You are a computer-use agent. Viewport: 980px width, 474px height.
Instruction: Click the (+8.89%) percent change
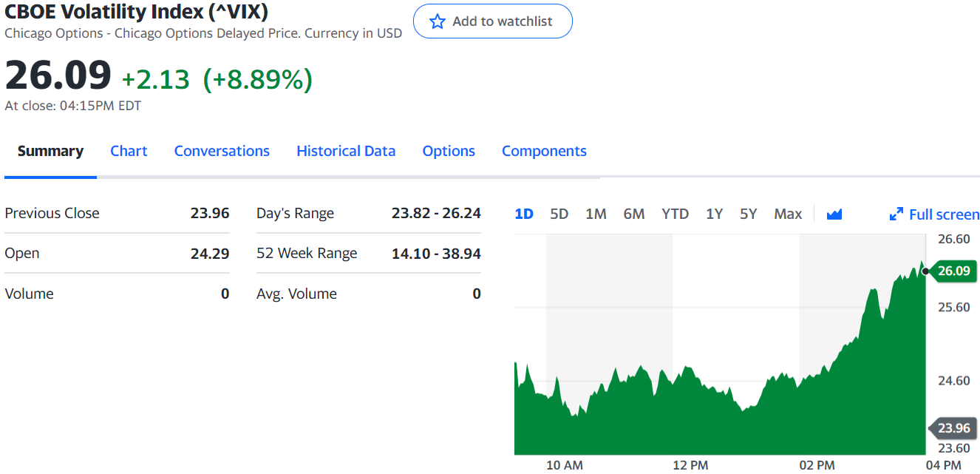click(258, 79)
